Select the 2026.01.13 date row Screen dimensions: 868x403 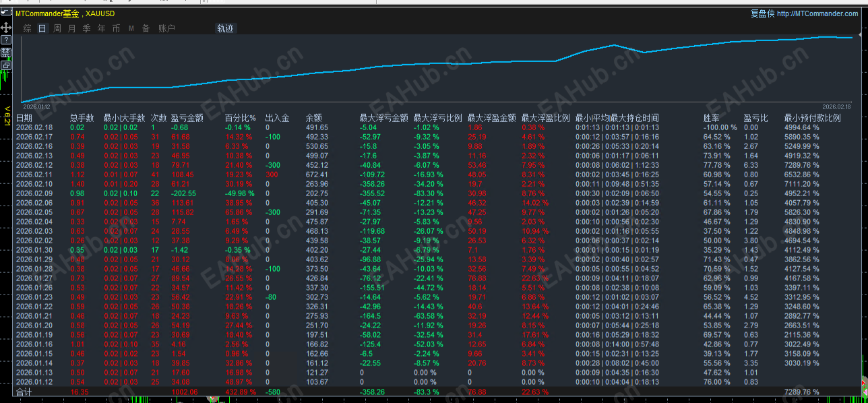pos(34,372)
